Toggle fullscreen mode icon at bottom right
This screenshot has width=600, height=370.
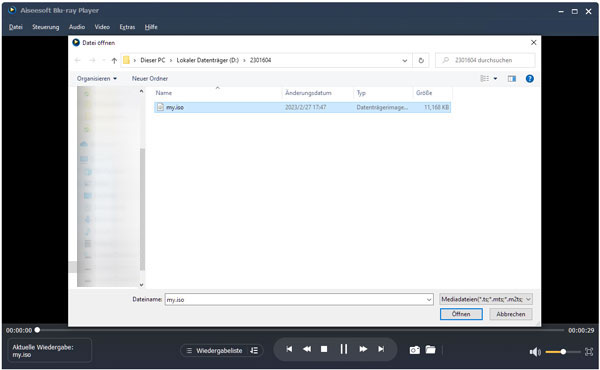(x=589, y=352)
